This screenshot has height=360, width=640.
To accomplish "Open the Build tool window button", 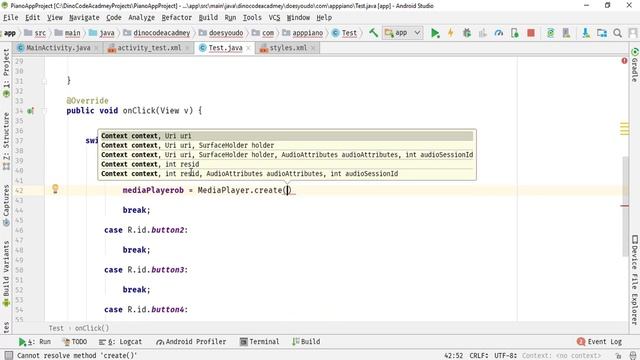I will click(x=306, y=342).
